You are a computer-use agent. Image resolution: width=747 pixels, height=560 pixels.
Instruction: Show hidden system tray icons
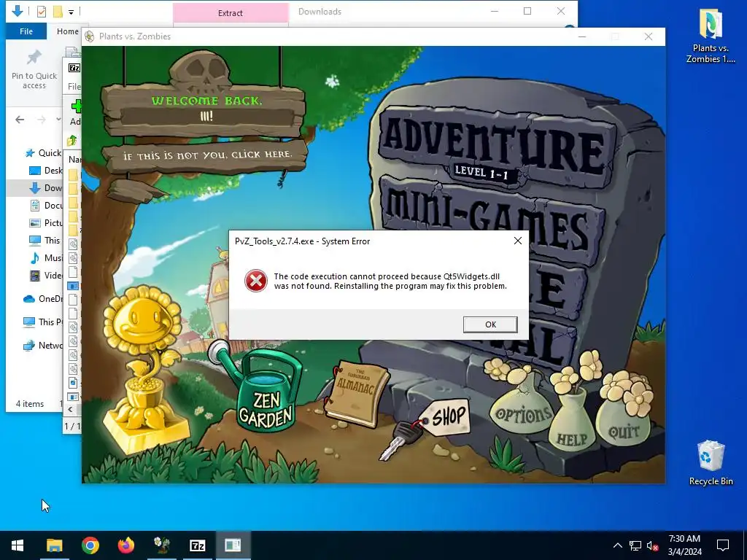pyautogui.click(x=617, y=545)
